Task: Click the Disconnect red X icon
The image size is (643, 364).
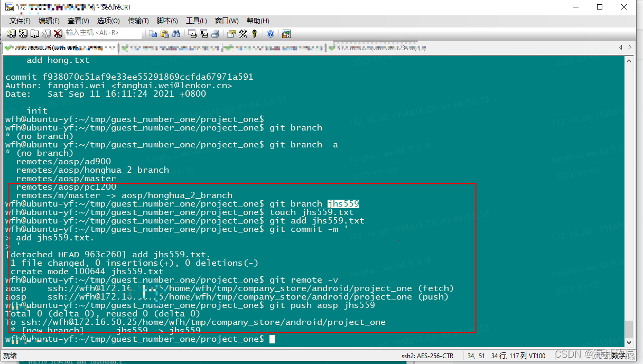Action: [58, 34]
